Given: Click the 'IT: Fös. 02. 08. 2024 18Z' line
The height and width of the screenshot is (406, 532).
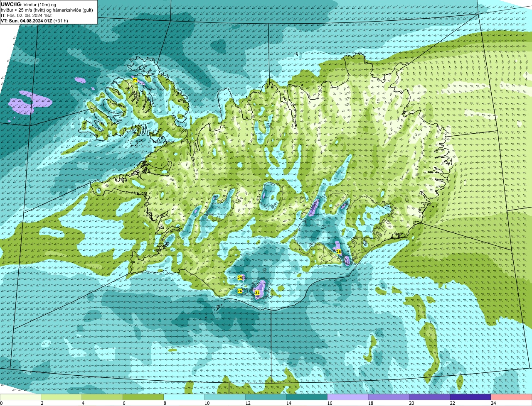Looking at the screenshot, I should (26, 15).
